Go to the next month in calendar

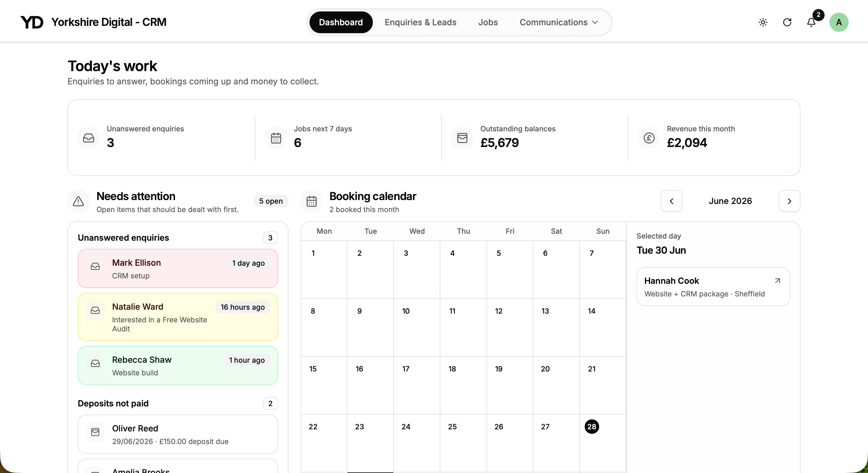coord(789,201)
